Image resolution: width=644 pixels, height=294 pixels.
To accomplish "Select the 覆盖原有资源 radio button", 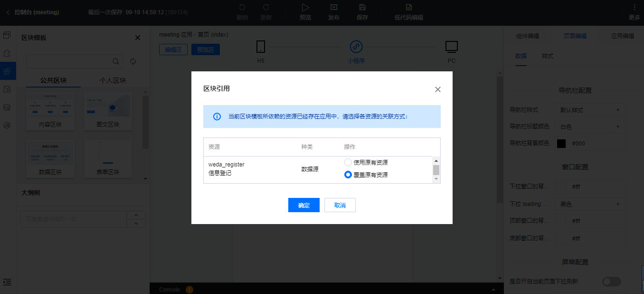I will click(348, 174).
